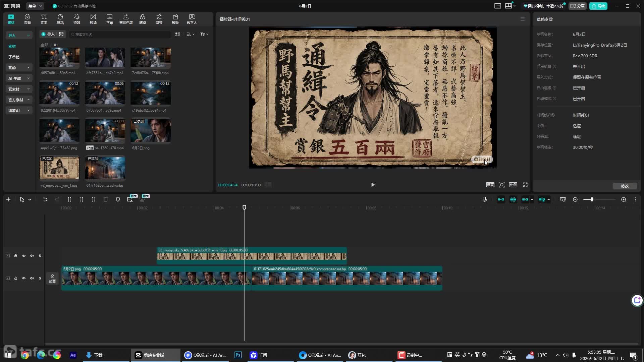Click the 导出 export button
Screen dimensions: 644x362
pos(599,6)
